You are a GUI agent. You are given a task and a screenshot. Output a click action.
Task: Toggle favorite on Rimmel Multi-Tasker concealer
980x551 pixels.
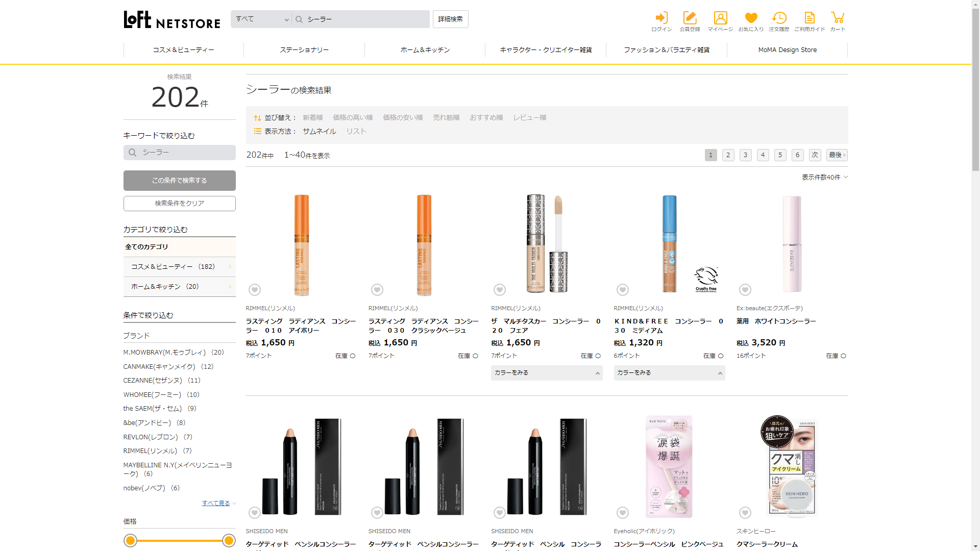pos(500,290)
